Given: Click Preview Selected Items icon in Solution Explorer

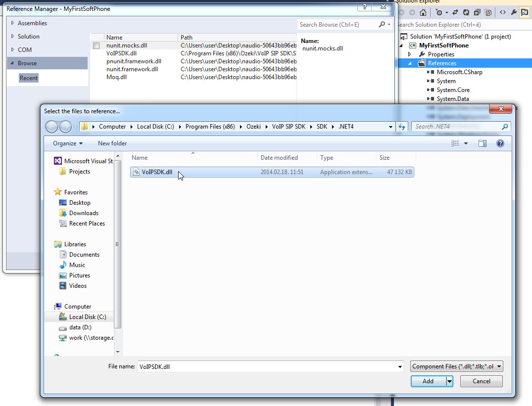Looking at the screenshot, I should pyautogui.click(x=525, y=12).
